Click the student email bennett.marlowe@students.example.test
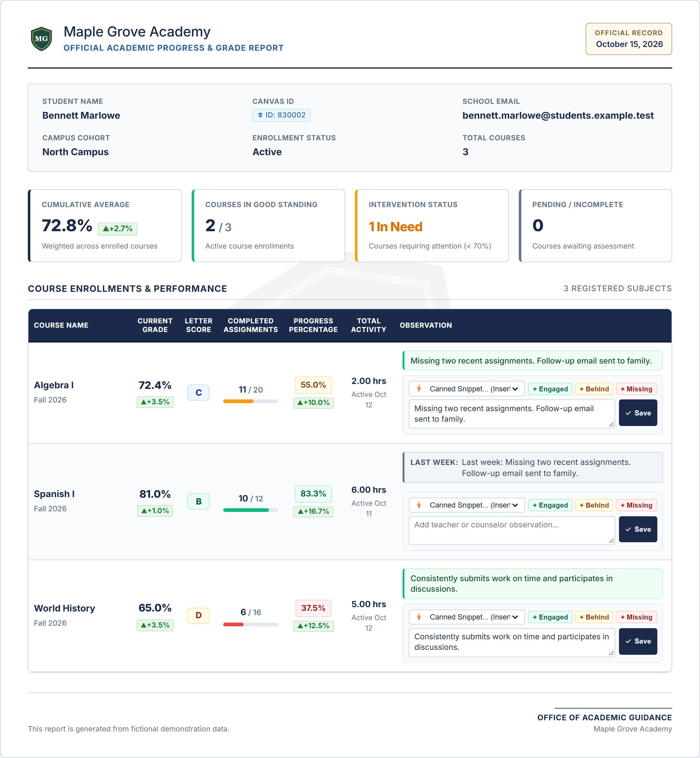Image resolution: width=700 pixels, height=758 pixels. click(558, 116)
